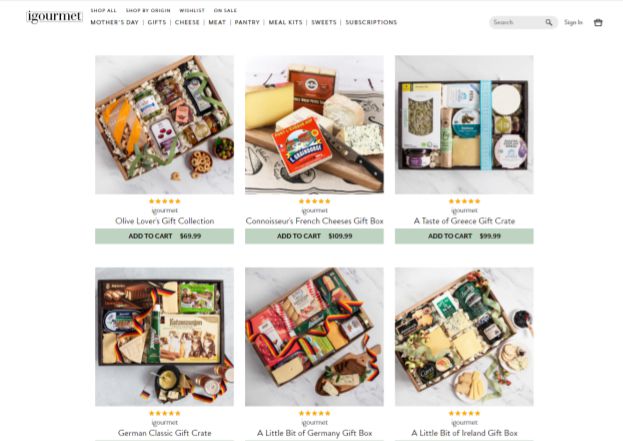The height and width of the screenshot is (441, 623).
Task: Open the On Sale link
Action: click(225, 10)
